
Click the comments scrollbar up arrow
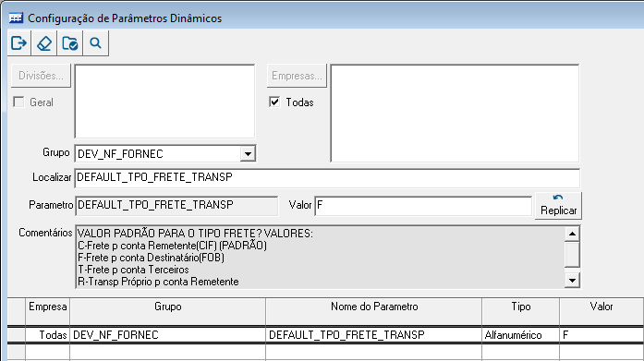[x=572, y=234]
